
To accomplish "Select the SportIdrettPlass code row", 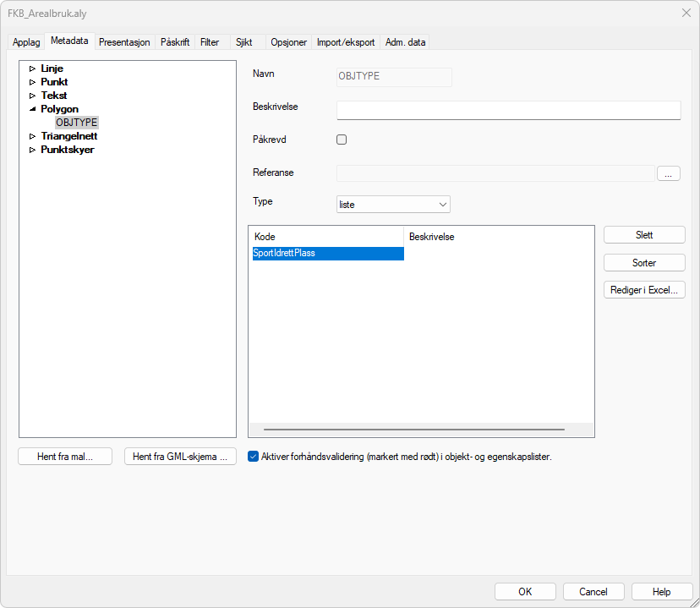I will [x=327, y=253].
